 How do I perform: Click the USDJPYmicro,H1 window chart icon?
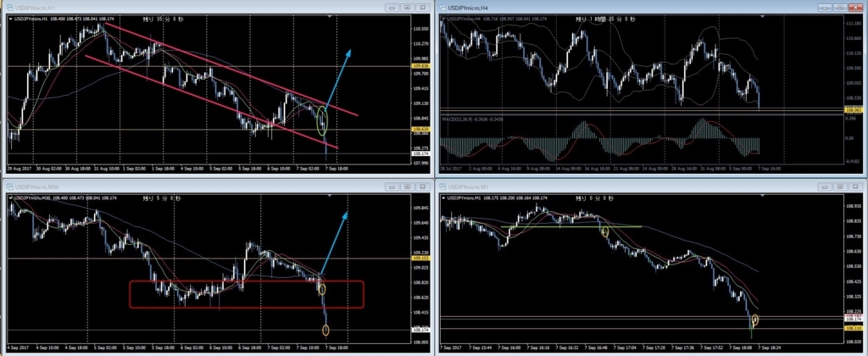click(x=9, y=7)
